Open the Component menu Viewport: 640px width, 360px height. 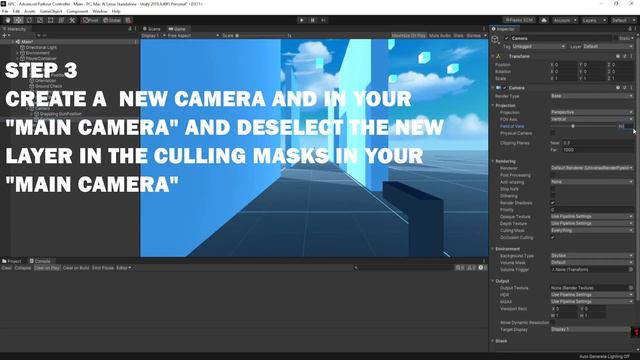coord(77,11)
